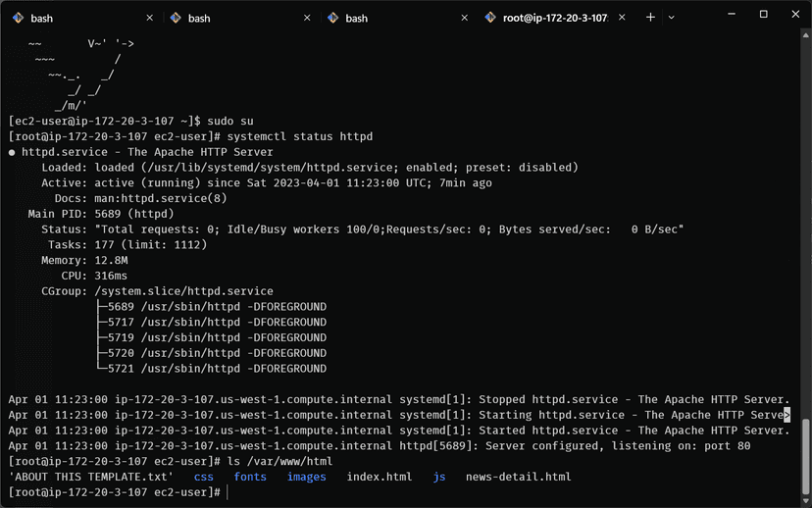Screen dimensions: 812x508
Task: Click the 'ls /var/www/html' command text
Action: tap(279, 461)
